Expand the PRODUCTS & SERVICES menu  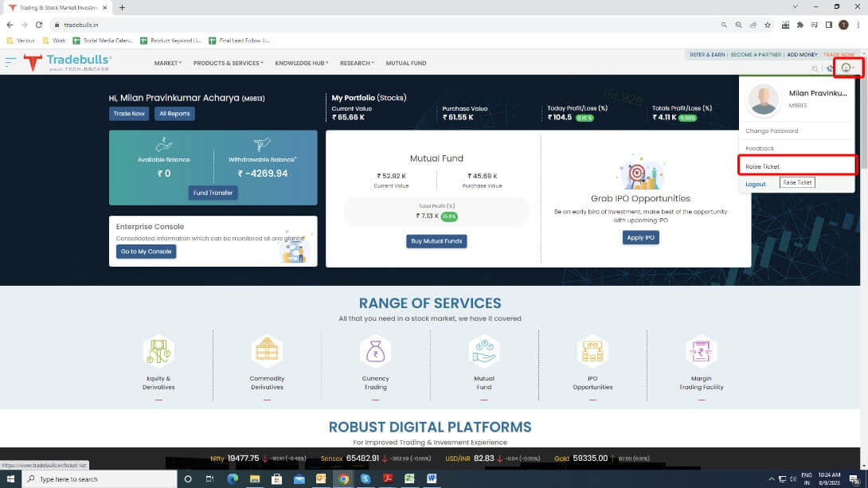[228, 63]
